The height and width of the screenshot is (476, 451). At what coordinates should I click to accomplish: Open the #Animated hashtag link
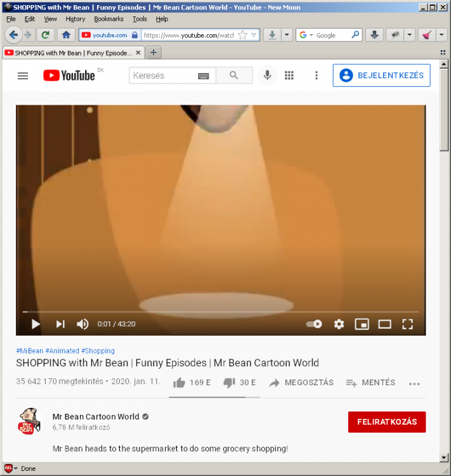point(62,351)
